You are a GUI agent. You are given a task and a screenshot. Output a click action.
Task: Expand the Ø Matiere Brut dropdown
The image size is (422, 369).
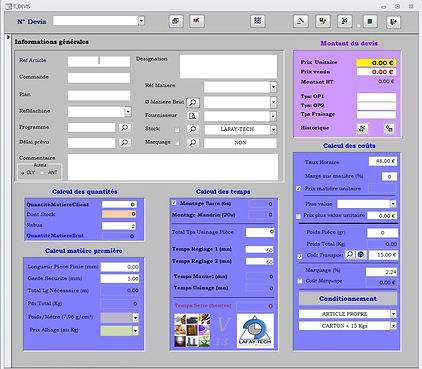273,102
